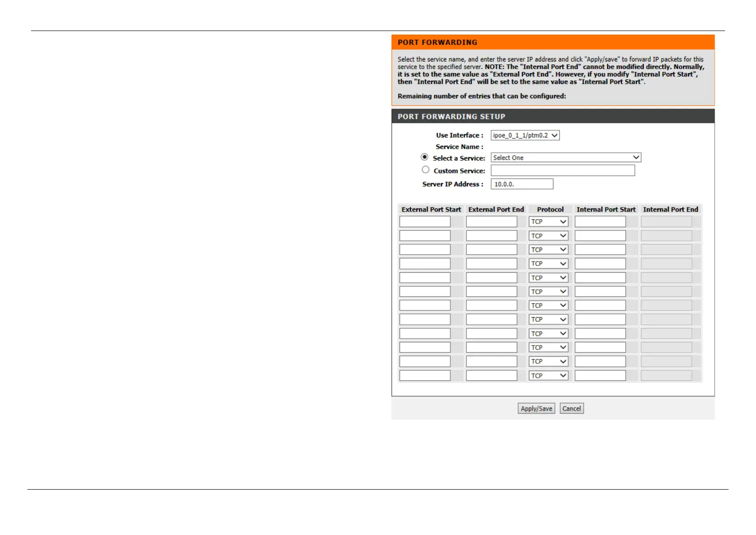This screenshot has width=756, height=535.
Task: Click the Apply/Save button
Action: coord(536,408)
